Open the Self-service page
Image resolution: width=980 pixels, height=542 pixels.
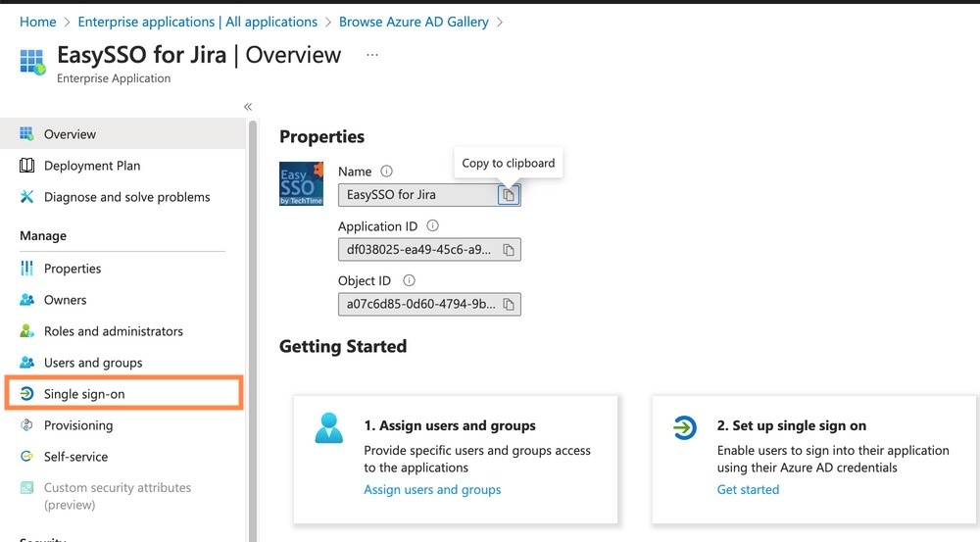point(122,457)
